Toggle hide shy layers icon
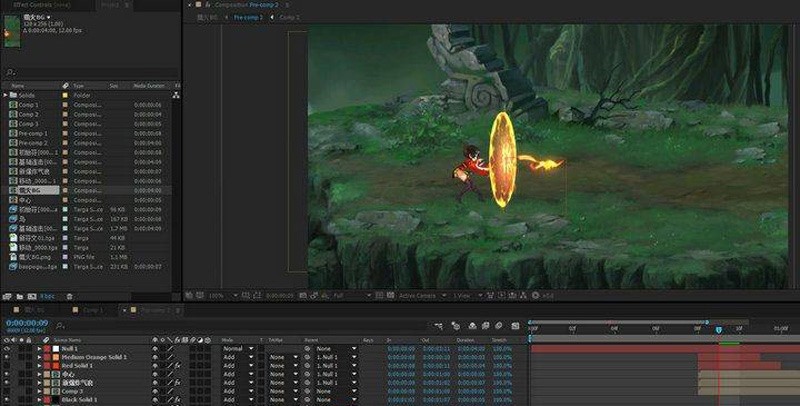 472,325
